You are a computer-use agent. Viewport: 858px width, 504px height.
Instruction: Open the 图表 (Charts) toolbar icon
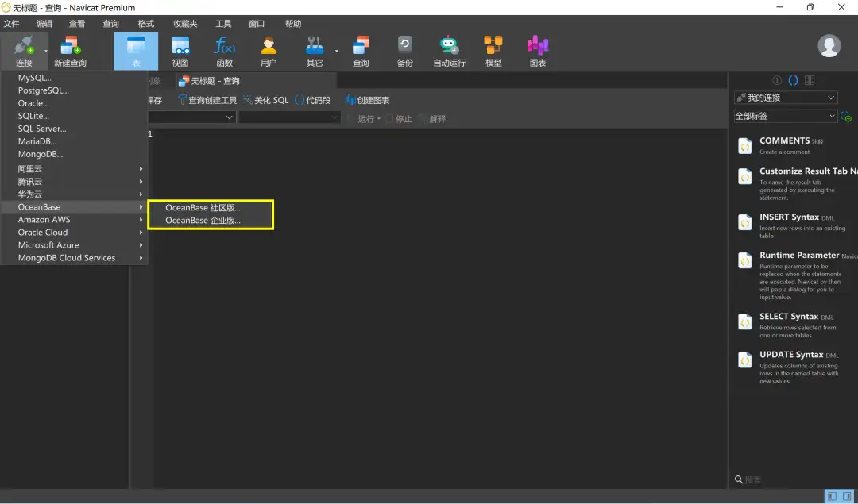(537, 44)
